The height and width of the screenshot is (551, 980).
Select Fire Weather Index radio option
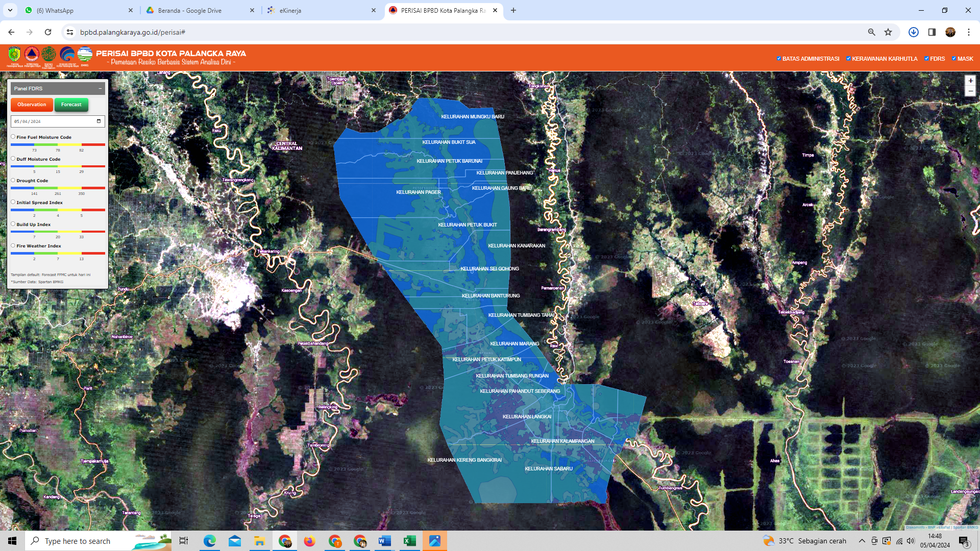point(13,245)
